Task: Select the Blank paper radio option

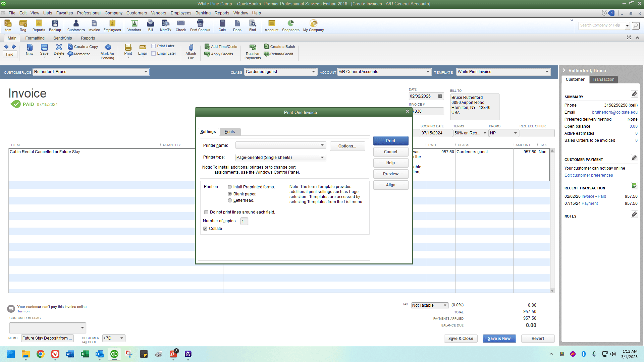Action: click(x=230, y=194)
